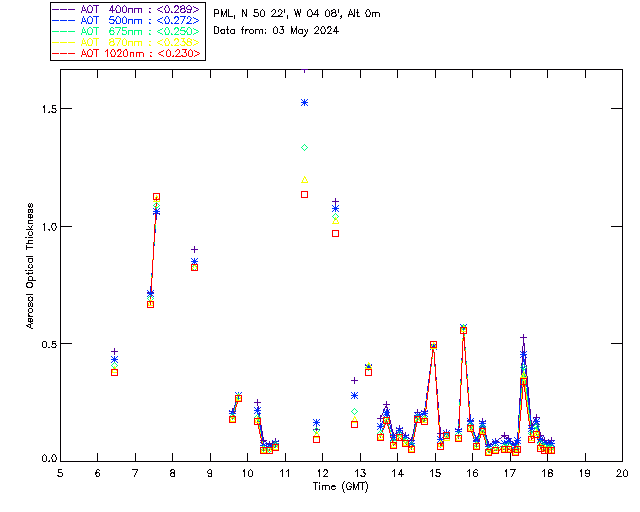Click the PML station location text

tap(297, 13)
